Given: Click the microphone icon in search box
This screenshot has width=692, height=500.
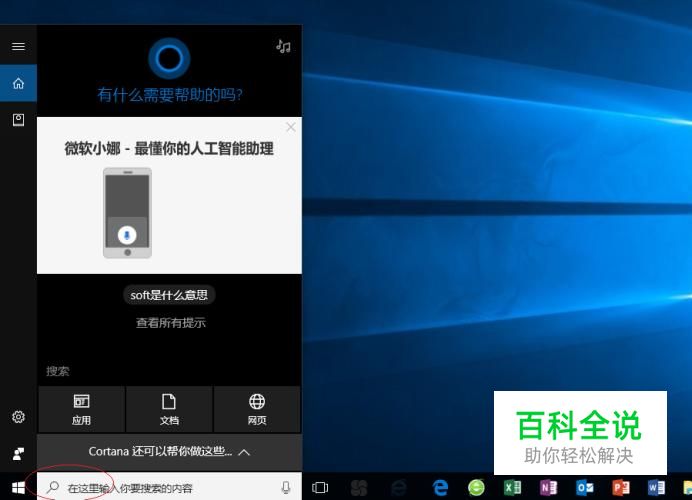Looking at the screenshot, I should 286,487.
